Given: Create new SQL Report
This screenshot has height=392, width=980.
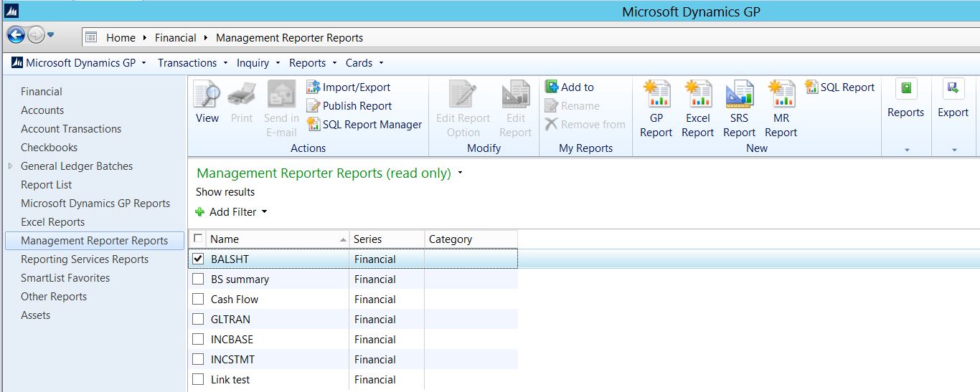Looking at the screenshot, I should (x=840, y=87).
